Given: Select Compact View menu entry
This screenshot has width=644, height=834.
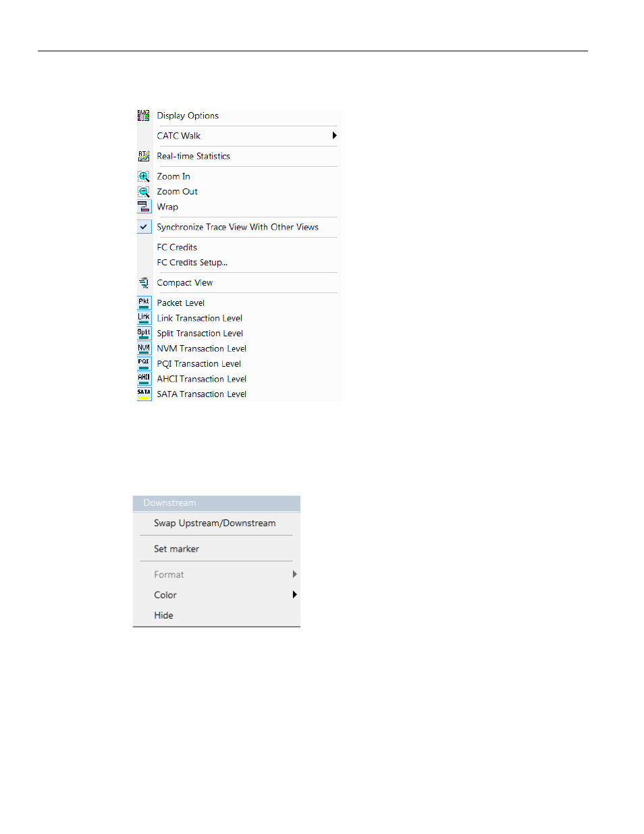Looking at the screenshot, I should [x=185, y=283].
